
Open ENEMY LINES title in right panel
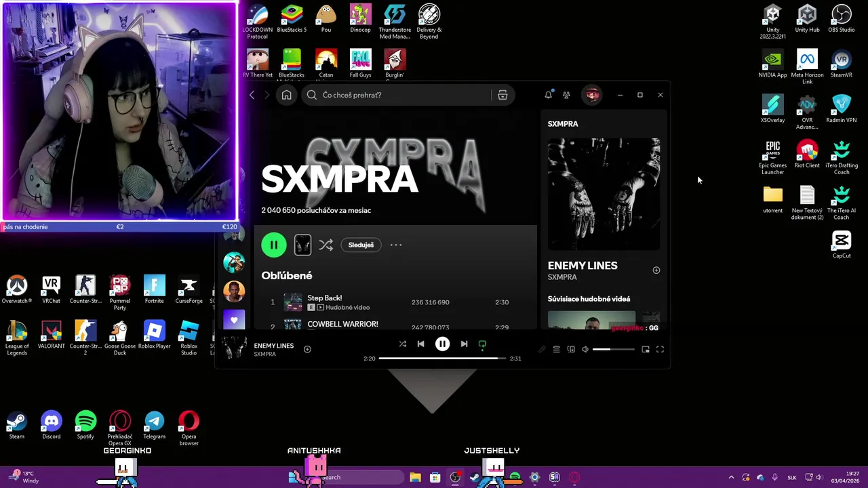583,266
